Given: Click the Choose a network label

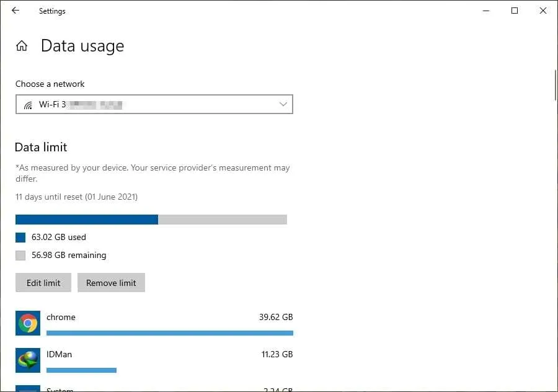Looking at the screenshot, I should 50,84.
